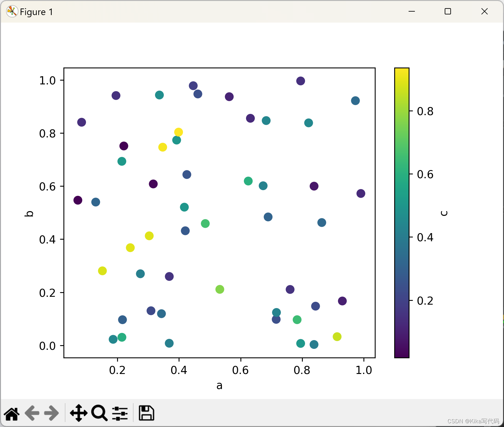Click the y-axis tick label 1.0
The image size is (504, 427).
click(x=47, y=81)
